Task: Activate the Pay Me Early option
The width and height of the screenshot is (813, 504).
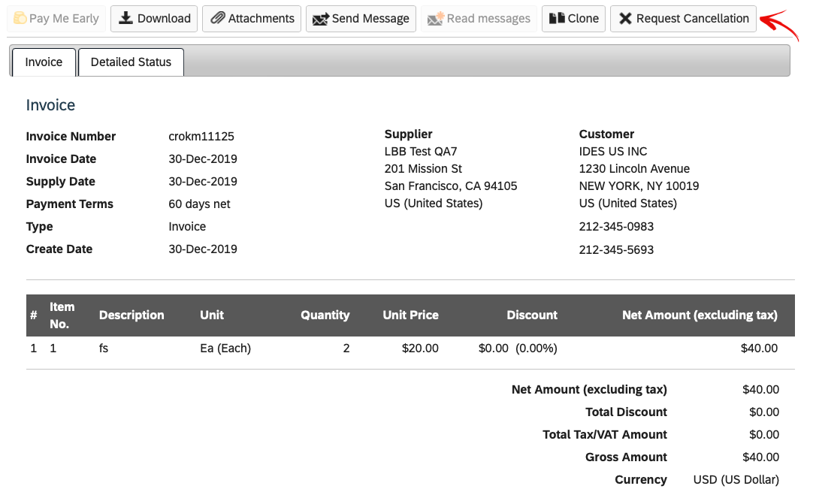Action: pyautogui.click(x=56, y=19)
